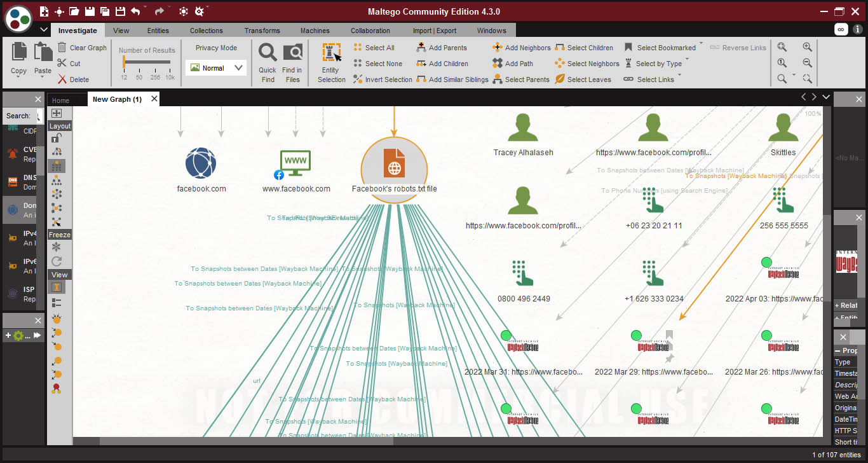Select Facebook's robots.txt file entity

point(394,170)
